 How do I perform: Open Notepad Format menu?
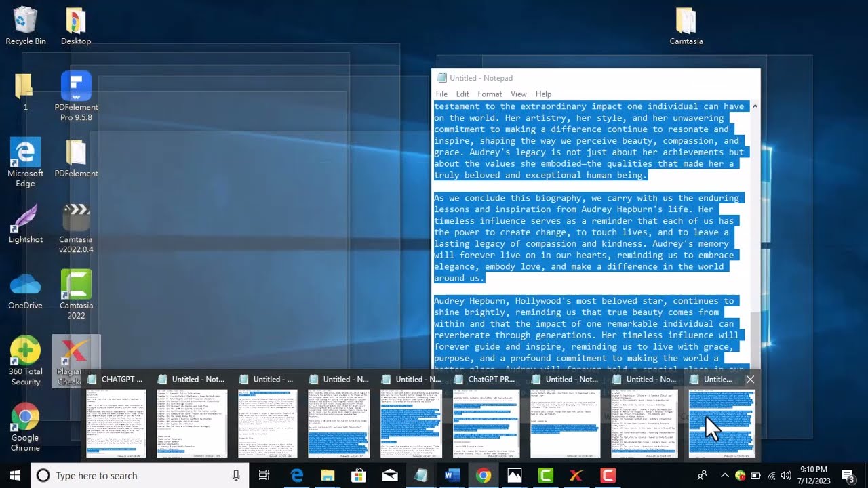pos(490,94)
